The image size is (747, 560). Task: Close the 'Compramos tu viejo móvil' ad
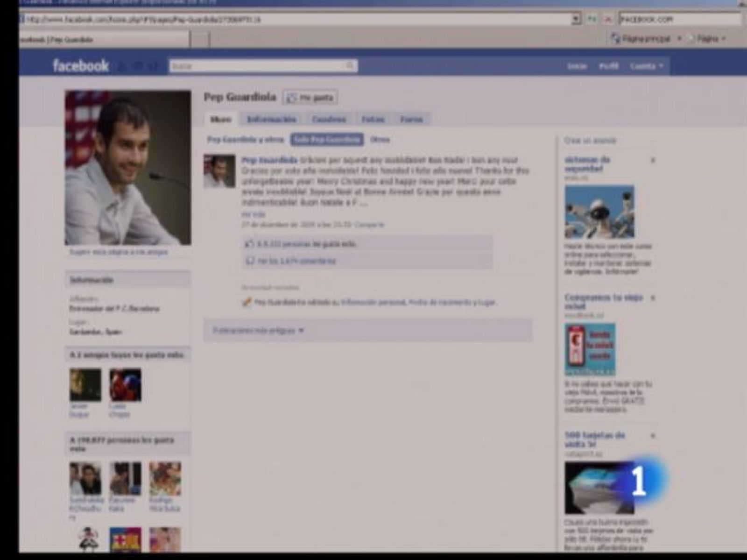point(653,298)
